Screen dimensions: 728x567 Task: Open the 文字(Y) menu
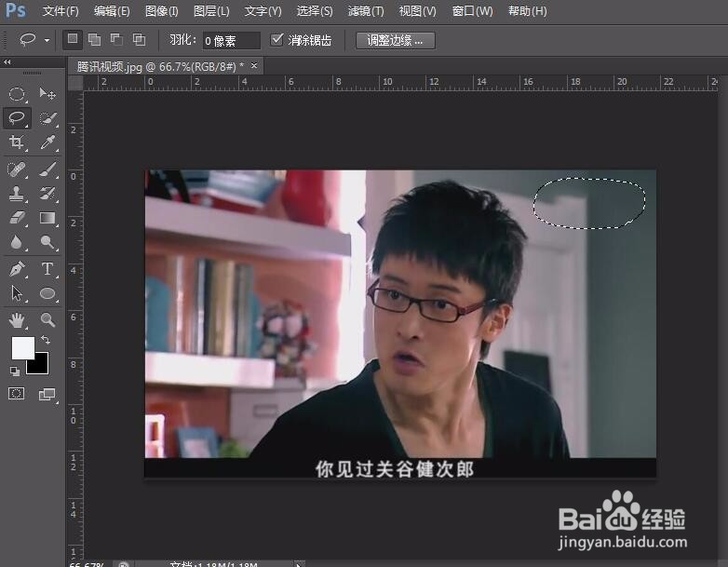tap(263, 10)
